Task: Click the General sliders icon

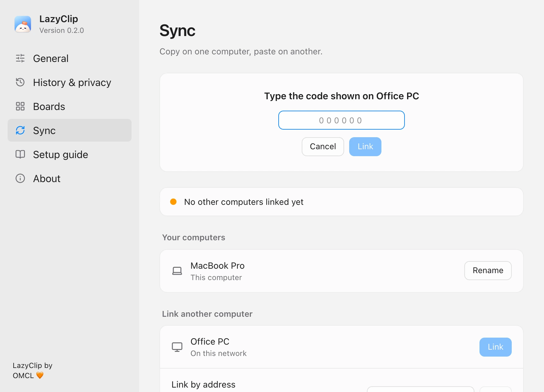Action: point(20,58)
